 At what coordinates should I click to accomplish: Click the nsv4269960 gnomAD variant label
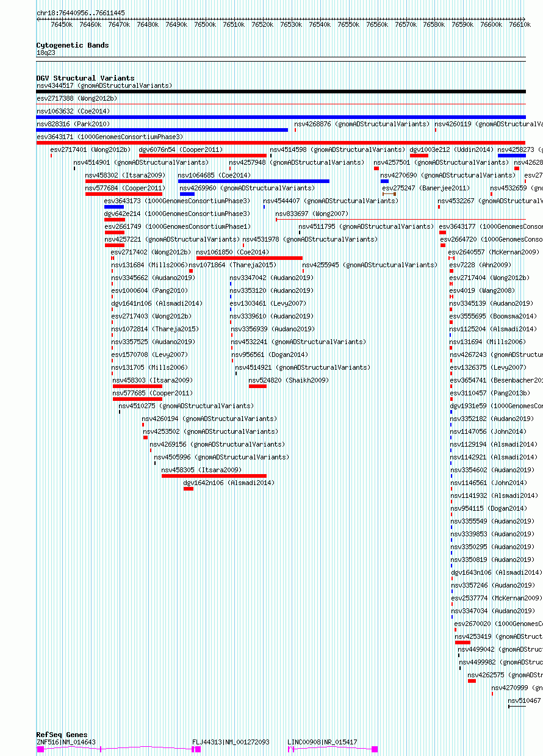pyautogui.click(x=247, y=188)
